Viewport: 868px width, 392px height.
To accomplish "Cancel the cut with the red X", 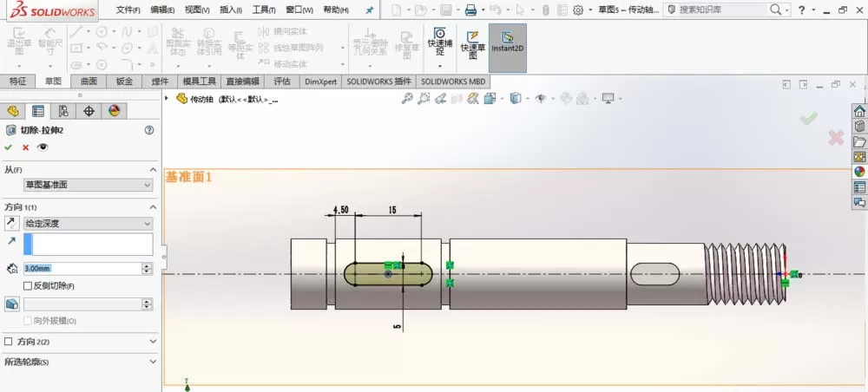I will click(25, 147).
